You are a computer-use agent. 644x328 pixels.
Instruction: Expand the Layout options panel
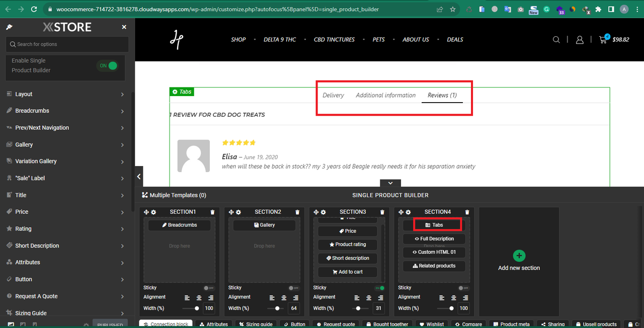point(65,94)
